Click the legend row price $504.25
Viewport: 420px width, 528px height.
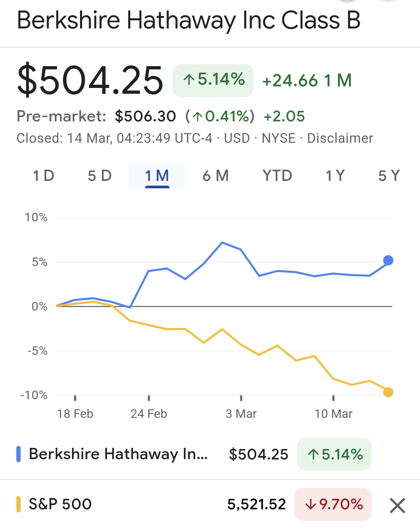point(259,454)
